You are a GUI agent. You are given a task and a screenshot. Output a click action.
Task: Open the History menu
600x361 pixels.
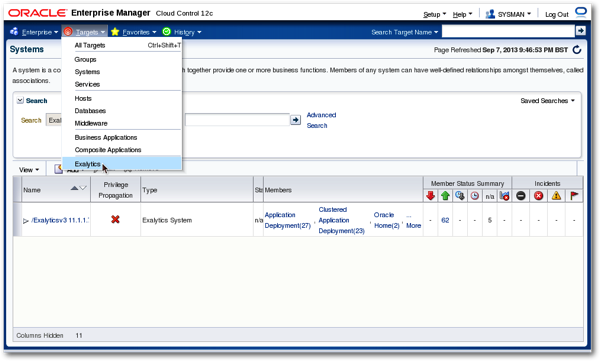pos(187,32)
